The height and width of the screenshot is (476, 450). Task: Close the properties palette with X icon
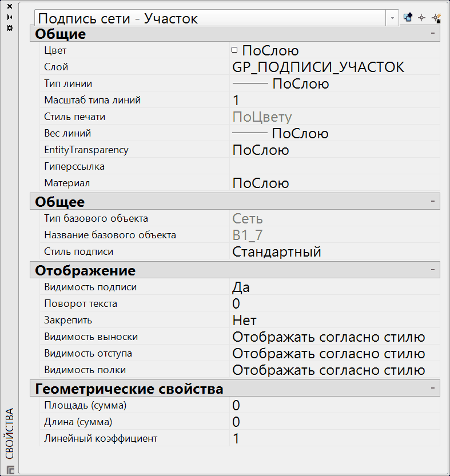click(x=10, y=6)
